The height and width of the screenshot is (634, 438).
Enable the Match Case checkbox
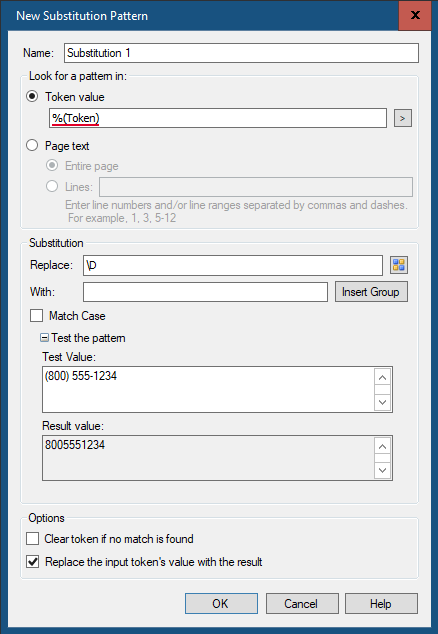pyautogui.click(x=36, y=315)
